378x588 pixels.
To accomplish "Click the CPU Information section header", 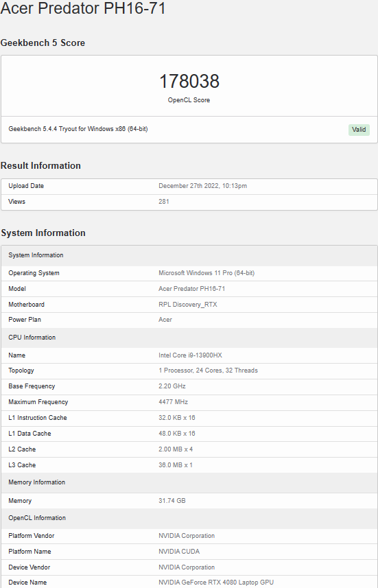I will pyautogui.click(x=32, y=338).
